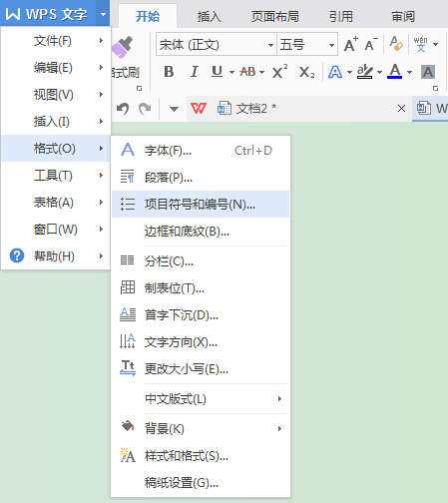Click the Redo arrow
The image size is (448, 503).
coord(145,109)
